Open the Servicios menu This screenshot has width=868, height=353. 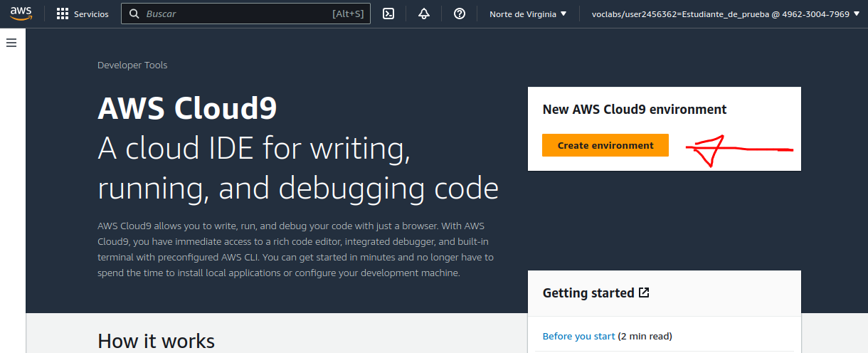pyautogui.click(x=91, y=14)
